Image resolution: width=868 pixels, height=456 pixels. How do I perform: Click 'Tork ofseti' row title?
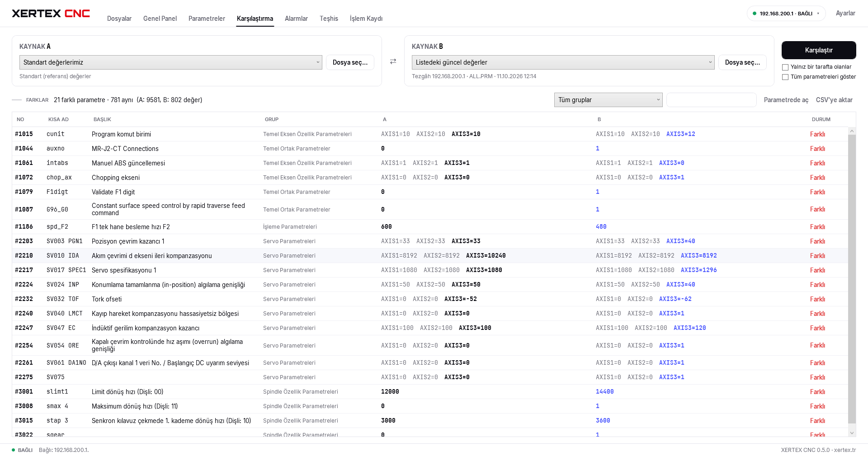pyautogui.click(x=107, y=299)
